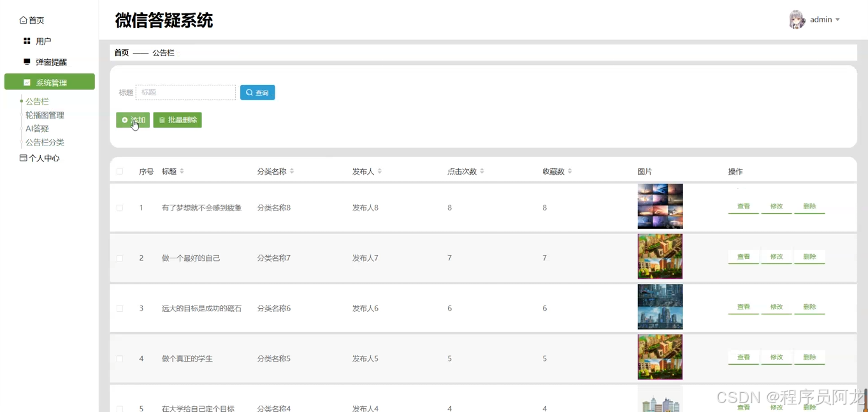This screenshot has height=412, width=868.
Task: Click the magnifier icon in 查询 button
Action: [249, 92]
